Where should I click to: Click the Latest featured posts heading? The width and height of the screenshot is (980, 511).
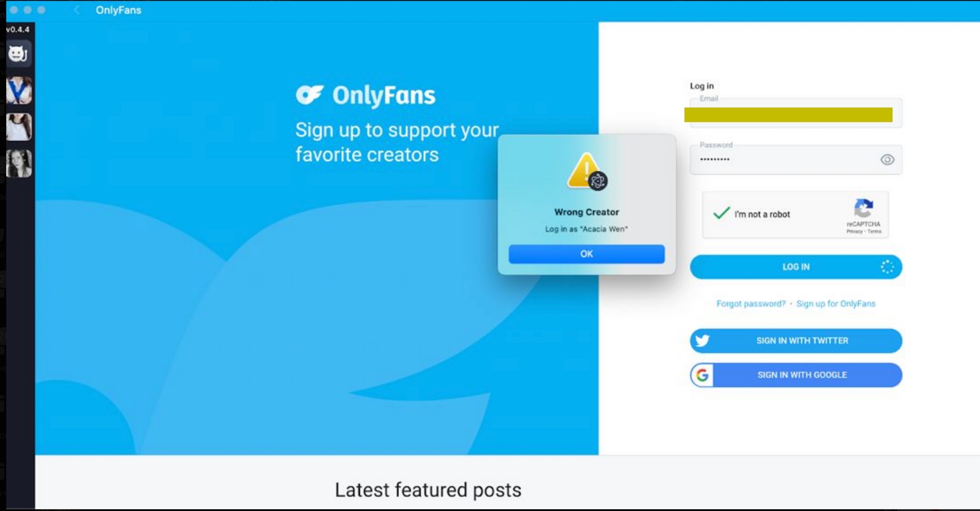428,490
